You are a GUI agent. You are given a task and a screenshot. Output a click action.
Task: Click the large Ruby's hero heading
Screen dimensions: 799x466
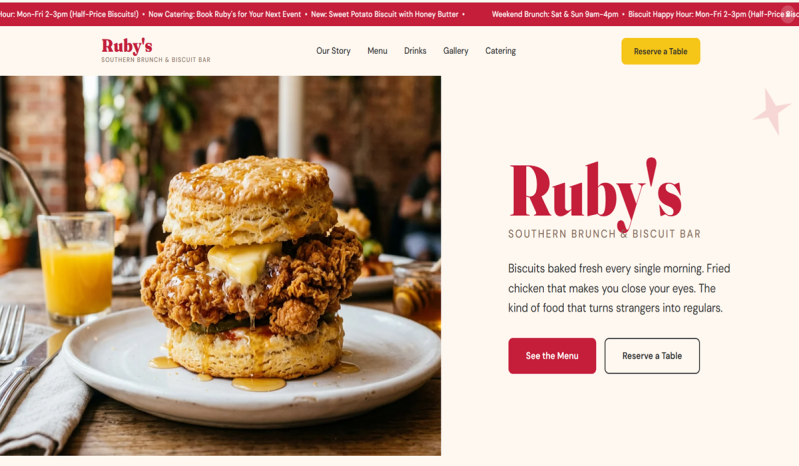click(596, 194)
